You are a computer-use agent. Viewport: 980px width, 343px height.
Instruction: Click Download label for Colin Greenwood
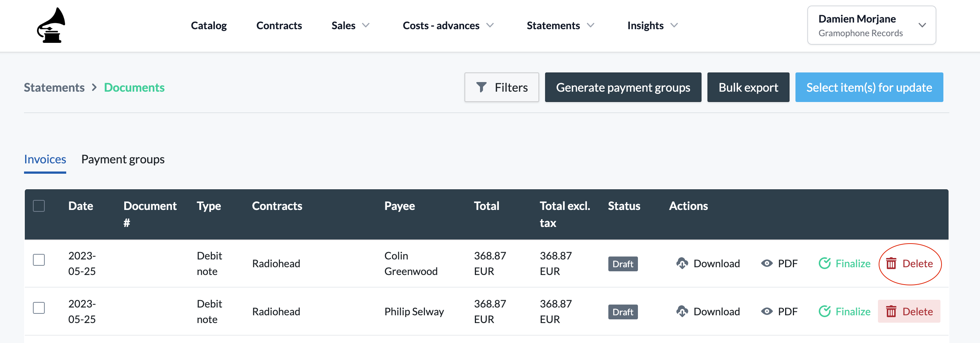[716, 263]
